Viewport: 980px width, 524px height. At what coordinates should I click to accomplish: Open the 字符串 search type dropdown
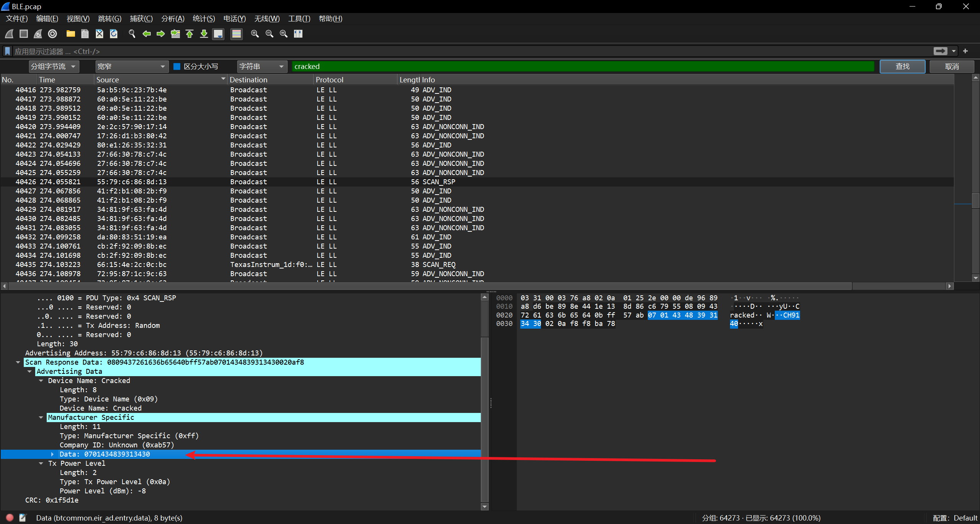[x=262, y=66]
